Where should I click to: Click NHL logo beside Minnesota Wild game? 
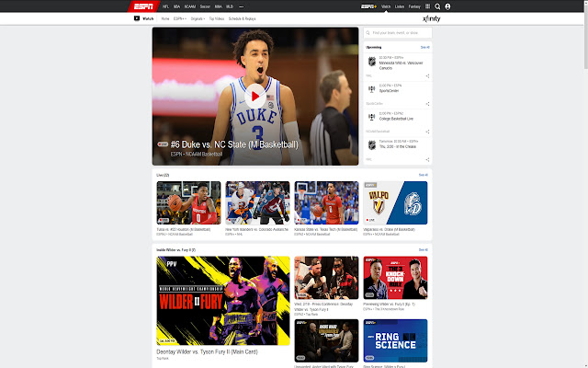click(x=371, y=62)
